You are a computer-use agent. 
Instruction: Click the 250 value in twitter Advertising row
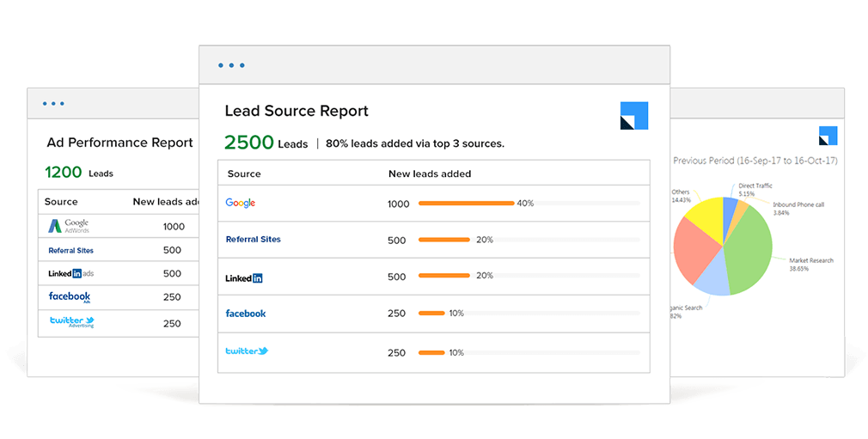tap(172, 324)
